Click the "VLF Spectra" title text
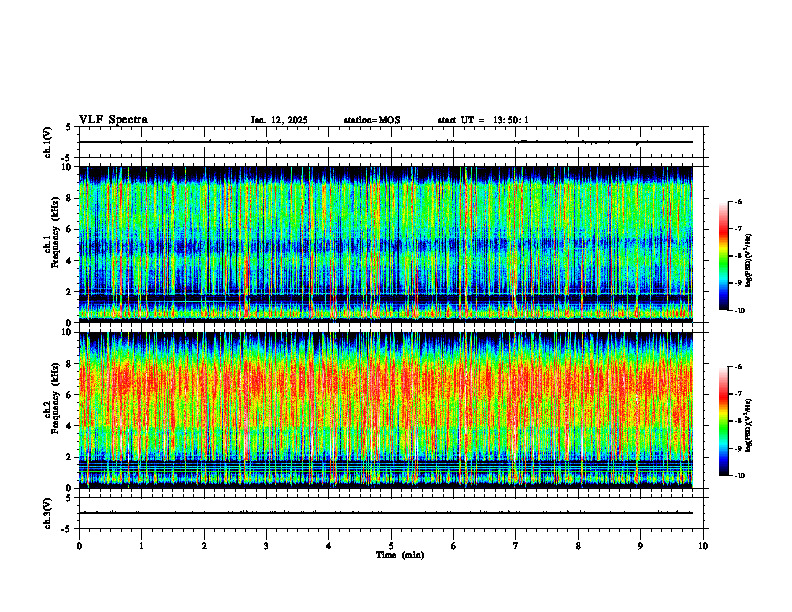 [113, 120]
